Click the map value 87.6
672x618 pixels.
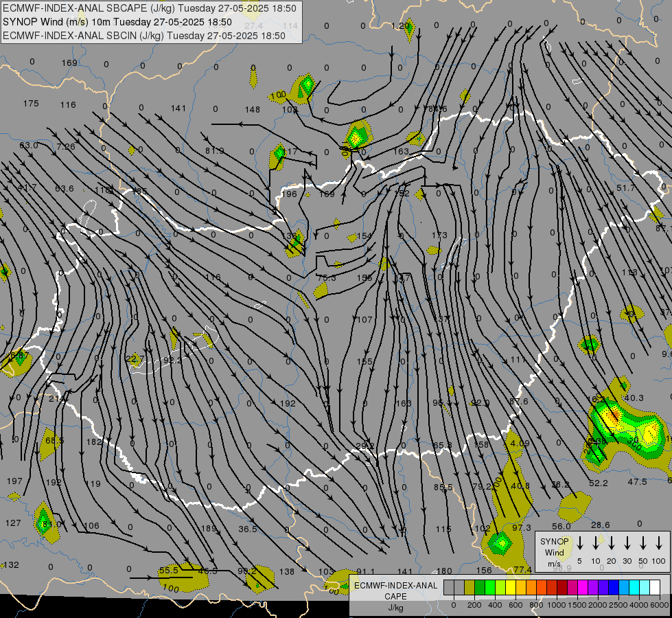tap(518, 402)
